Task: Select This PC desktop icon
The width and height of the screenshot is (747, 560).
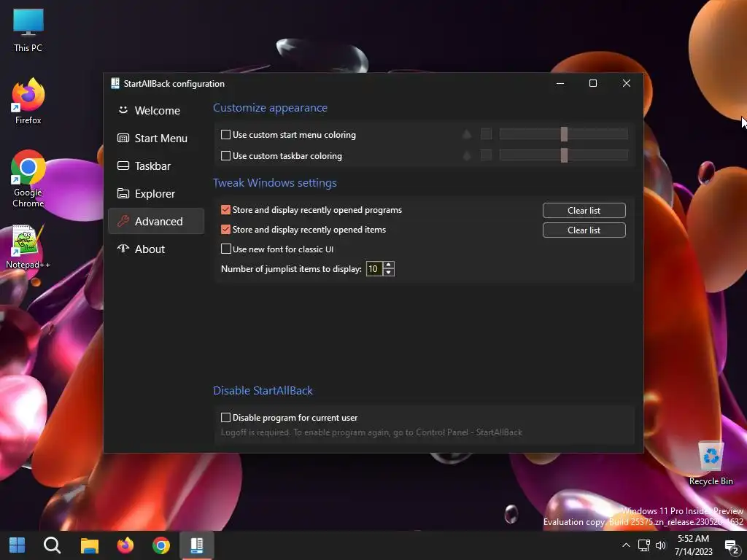Action: pos(28,30)
